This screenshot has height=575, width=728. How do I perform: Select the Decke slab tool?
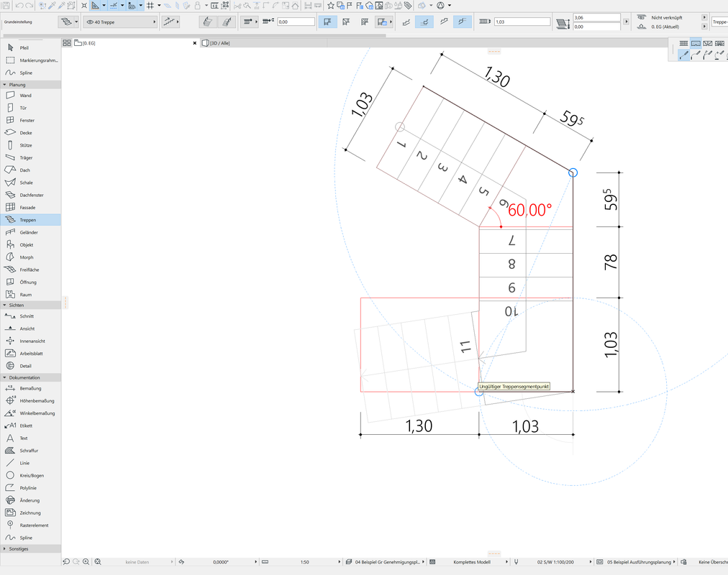point(31,133)
